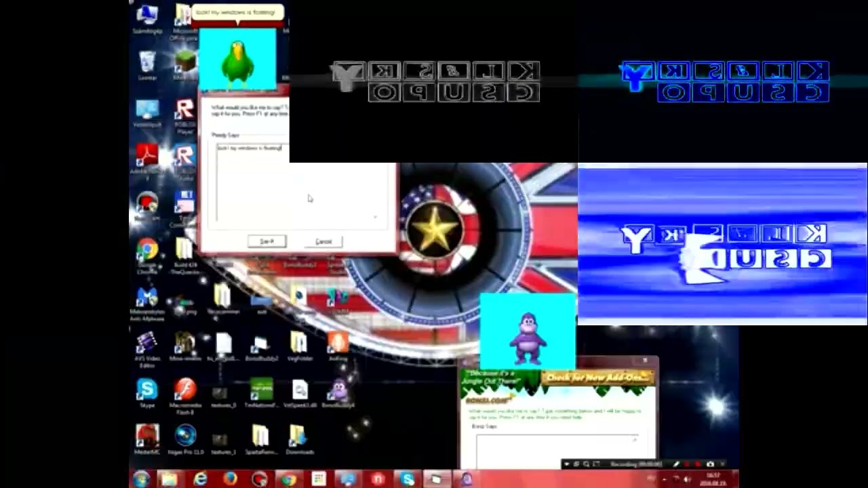Open the VidSpeek3.dll file on the desktop
Screen dimensions: 868x488
[x=300, y=393]
